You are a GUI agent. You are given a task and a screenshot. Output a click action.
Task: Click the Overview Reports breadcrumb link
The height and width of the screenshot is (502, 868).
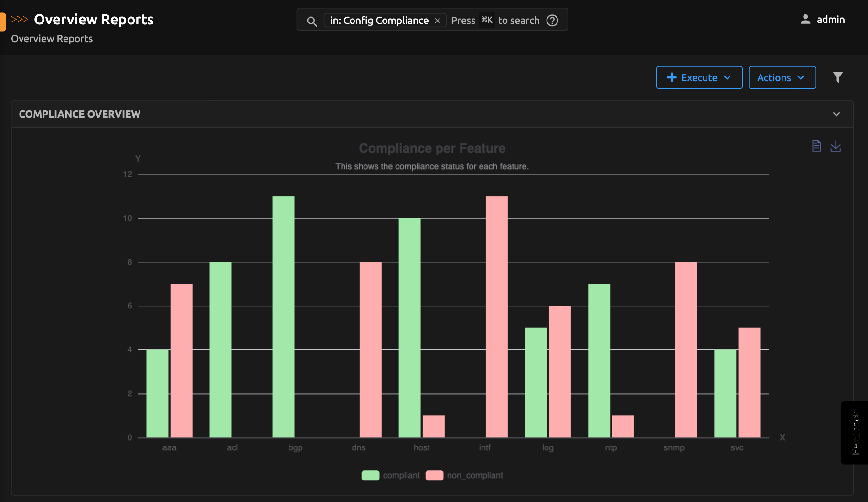51,38
